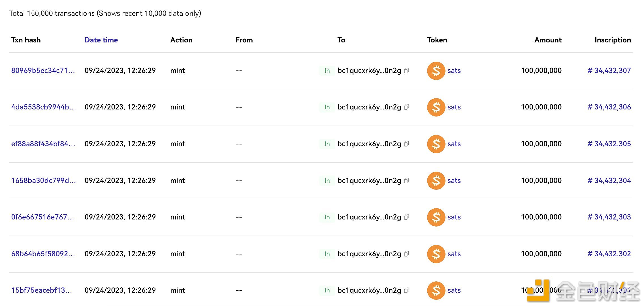Viewport: 644px width, 306px height.
Task: Copy address in the 15bf75eacebf13 row
Action: (407, 290)
